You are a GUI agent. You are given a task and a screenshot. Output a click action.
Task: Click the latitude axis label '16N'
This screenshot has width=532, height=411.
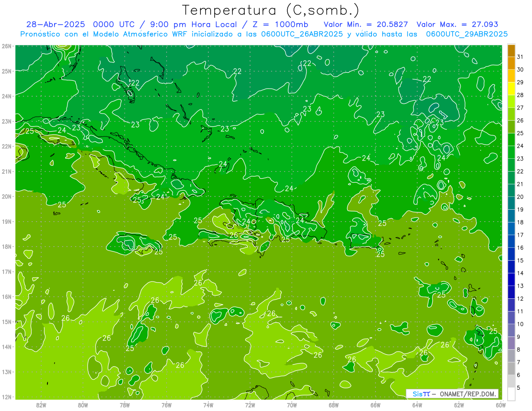(x=7, y=297)
